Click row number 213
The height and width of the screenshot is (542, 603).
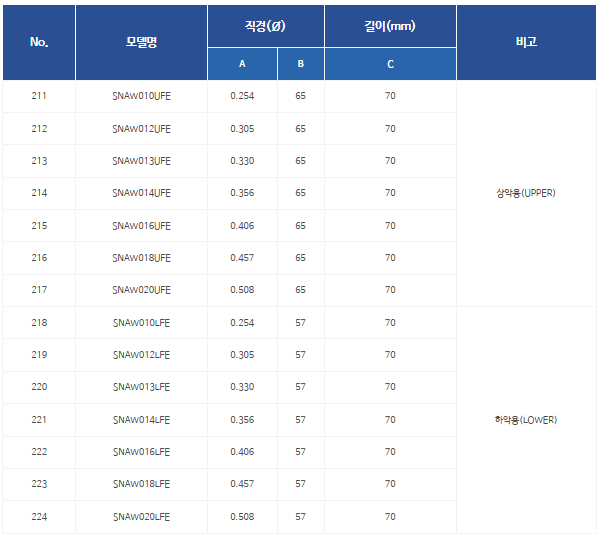39,161
